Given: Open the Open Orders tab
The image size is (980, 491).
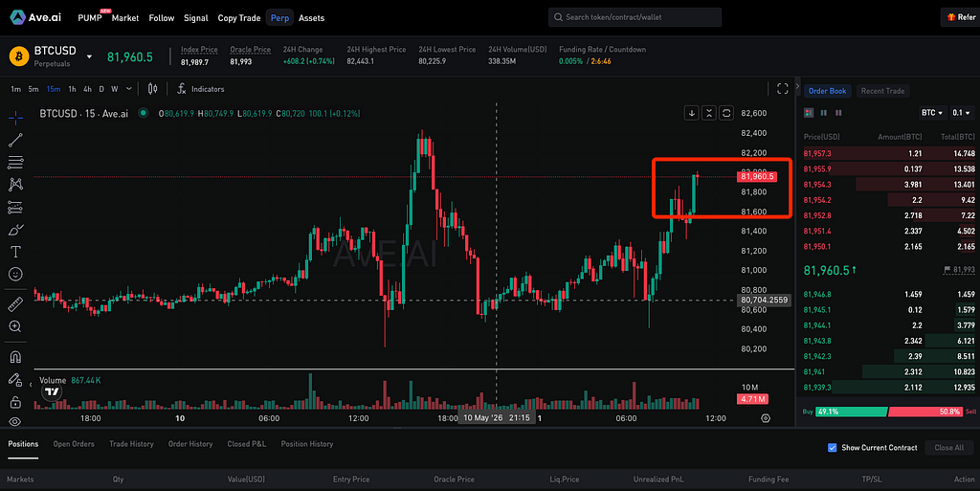Looking at the screenshot, I should coord(74,444).
